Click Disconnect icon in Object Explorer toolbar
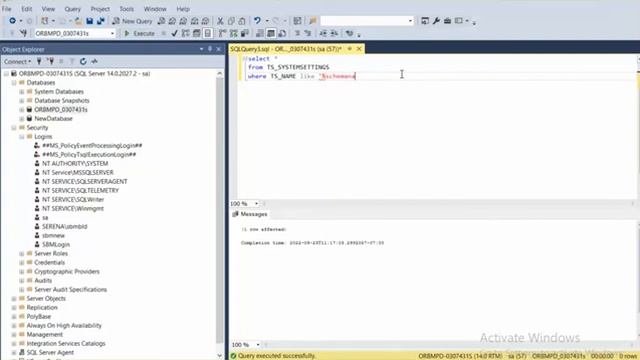640x360 pixels. [50, 61]
